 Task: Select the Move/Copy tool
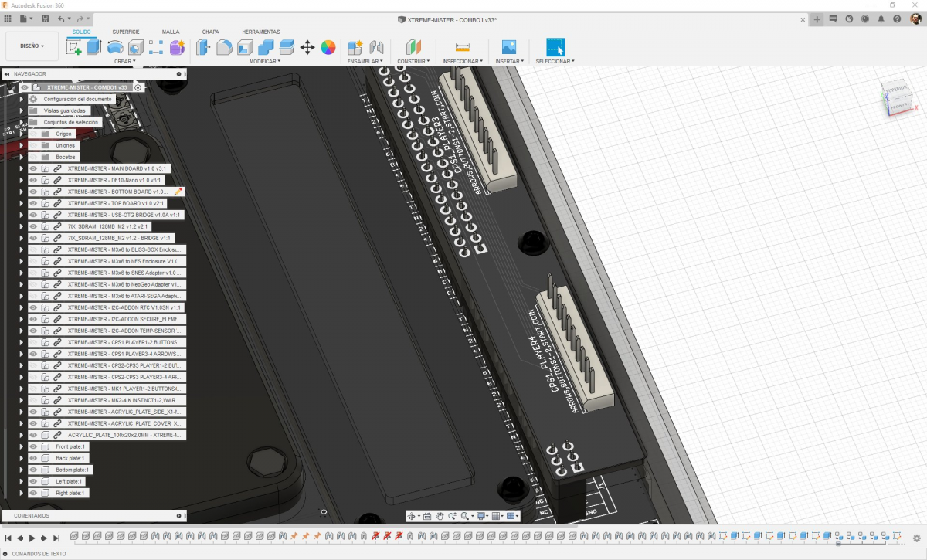click(307, 47)
